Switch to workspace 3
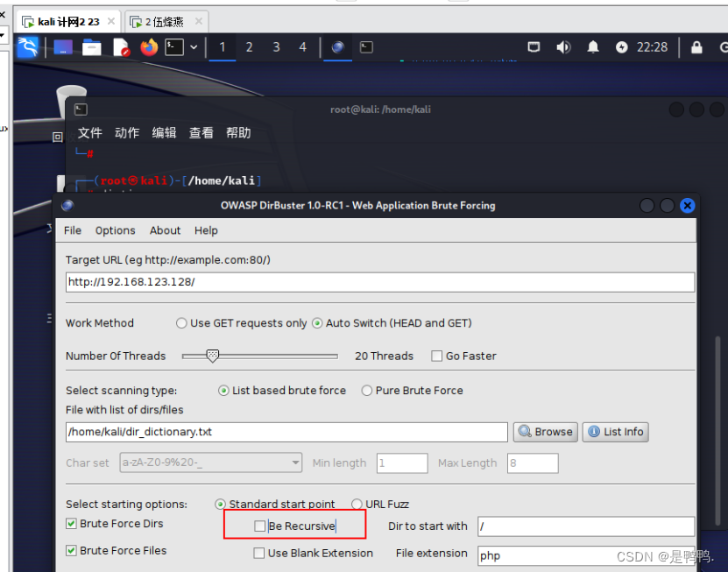The image size is (728, 572). tap(276, 47)
